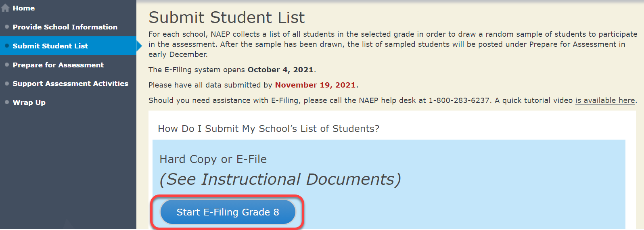Go to the Home menu label

pyautogui.click(x=23, y=8)
